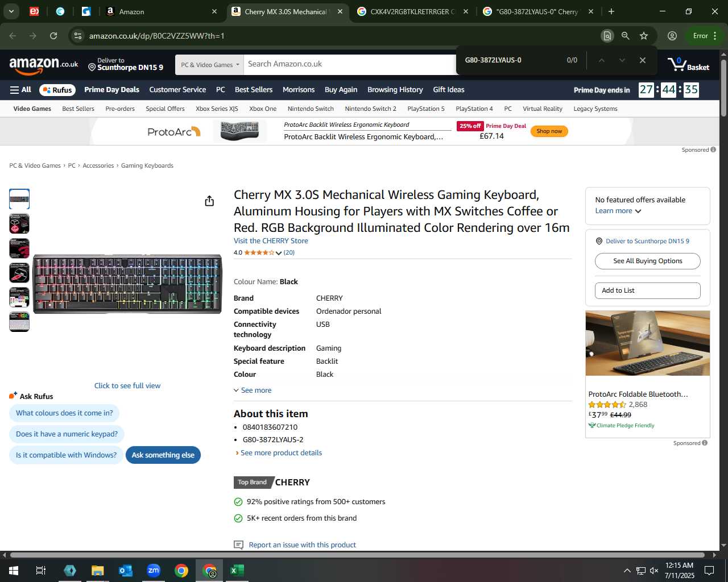Open Prime Day Deals nav item
Viewport: 728px width, 582px height.
click(111, 90)
